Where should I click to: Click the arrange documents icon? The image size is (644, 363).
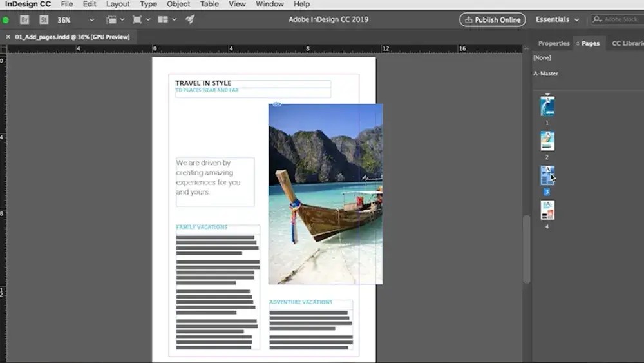click(163, 19)
